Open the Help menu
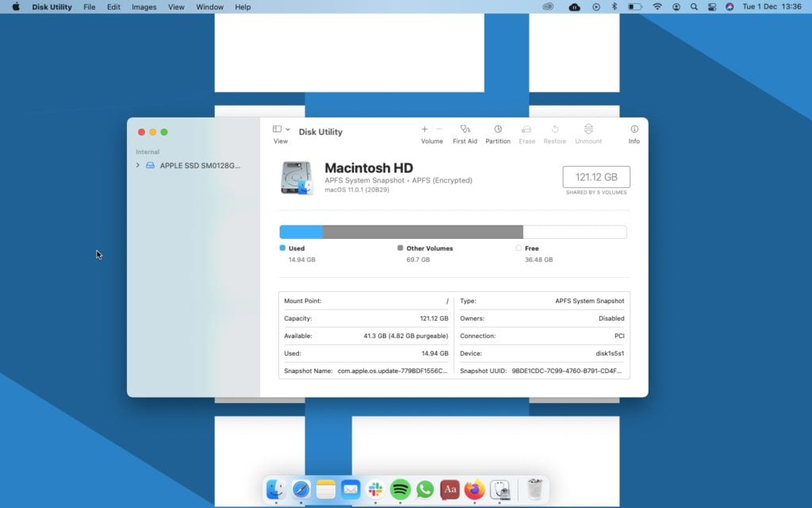Image resolution: width=812 pixels, height=508 pixels. [243, 6]
